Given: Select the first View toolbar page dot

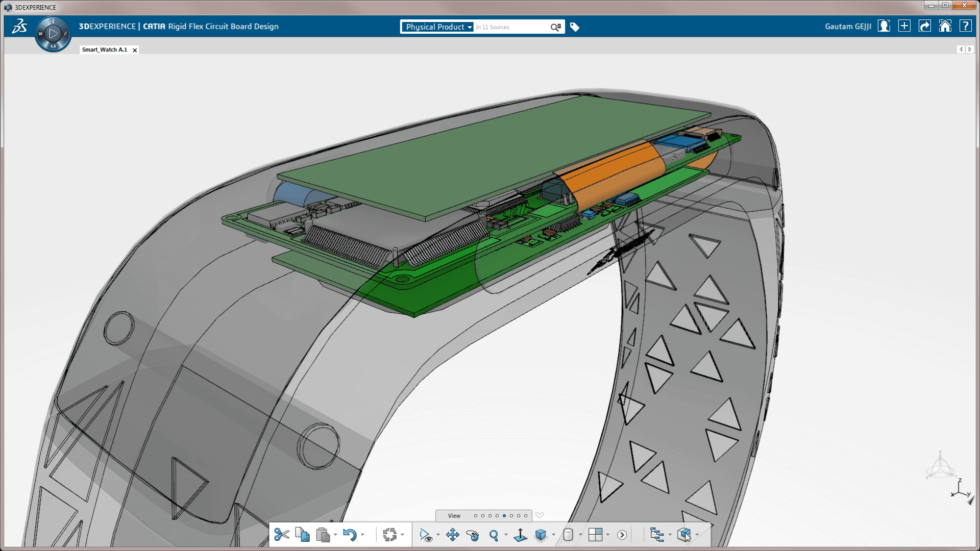Looking at the screenshot, I should (x=476, y=516).
